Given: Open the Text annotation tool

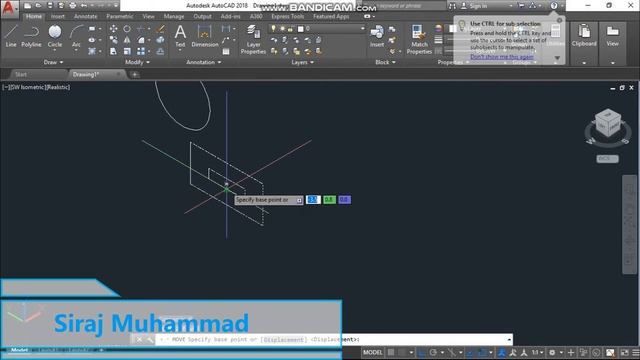Looking at the screenshot, I should [x=180, y=36].
